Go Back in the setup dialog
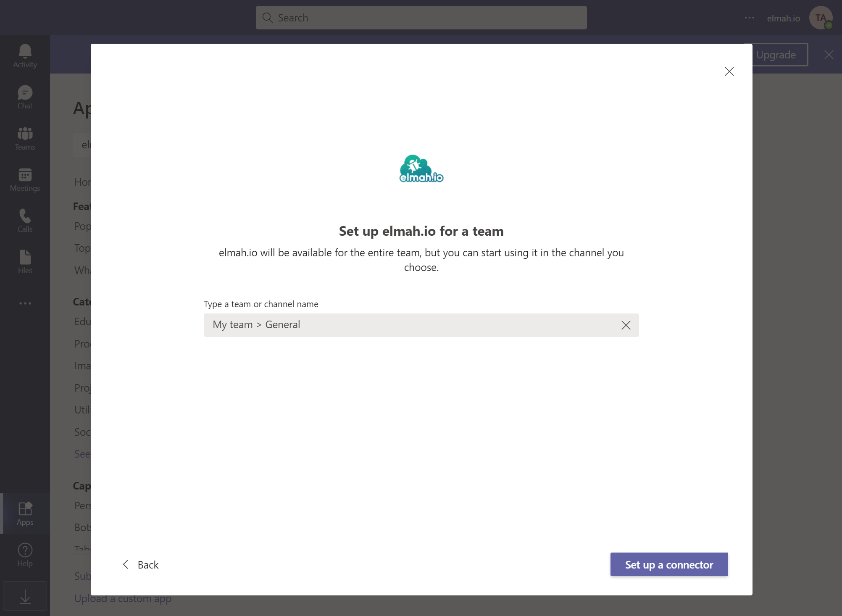This screenshot has width=842, height=616. pos(140,565)
